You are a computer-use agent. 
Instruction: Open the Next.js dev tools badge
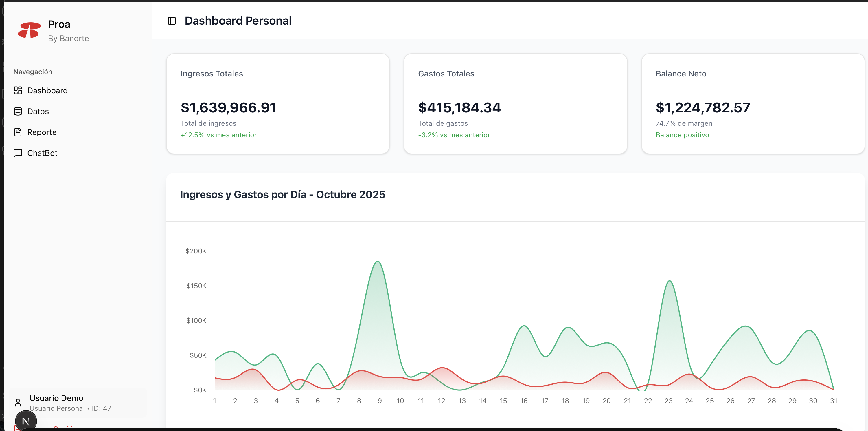click(26, 421)
